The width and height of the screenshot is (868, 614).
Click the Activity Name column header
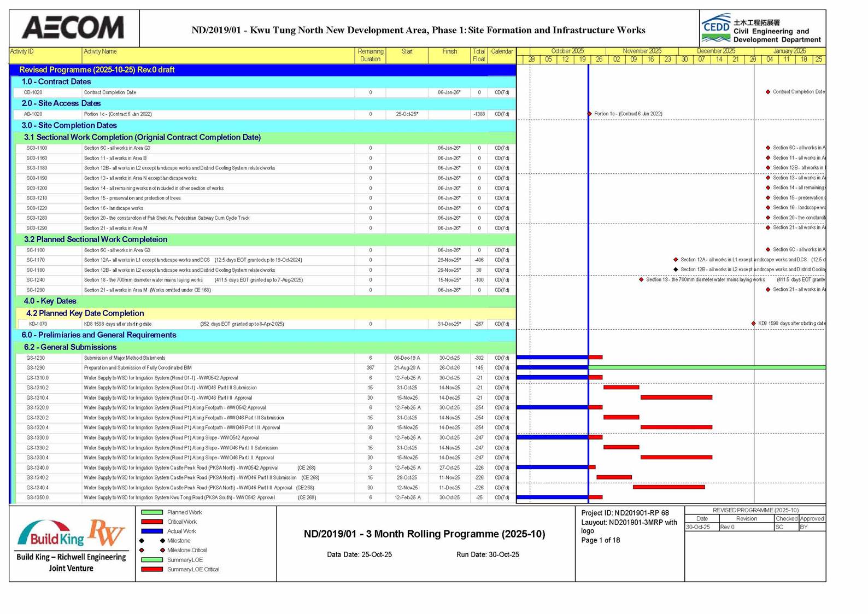(x=100, y=51)
